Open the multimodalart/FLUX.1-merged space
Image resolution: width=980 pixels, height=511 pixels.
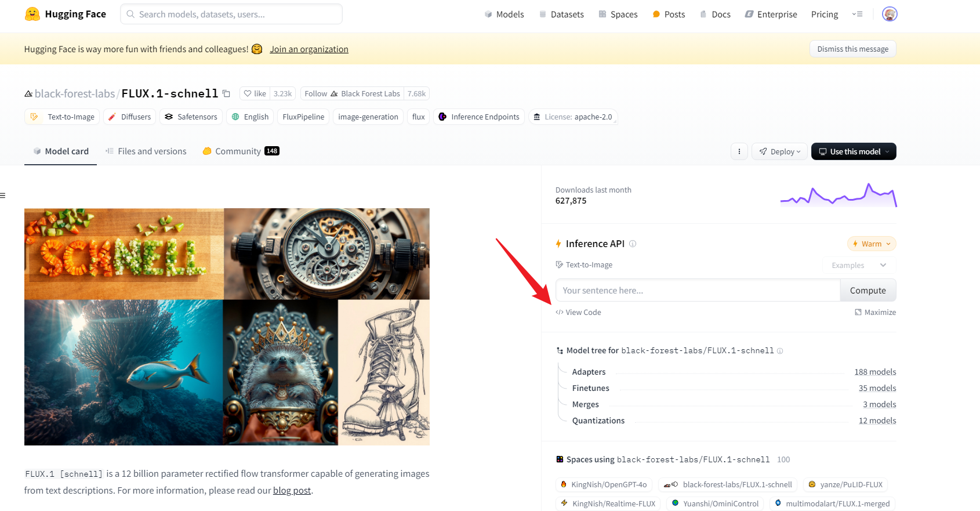pyautogui.click(x=832, y=503)
